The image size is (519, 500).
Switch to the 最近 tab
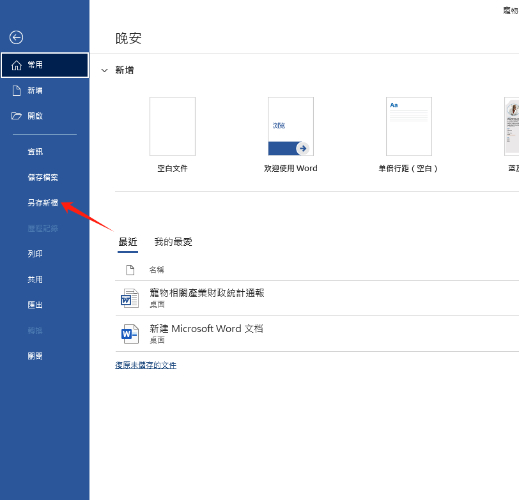click(x=128, y=242)
